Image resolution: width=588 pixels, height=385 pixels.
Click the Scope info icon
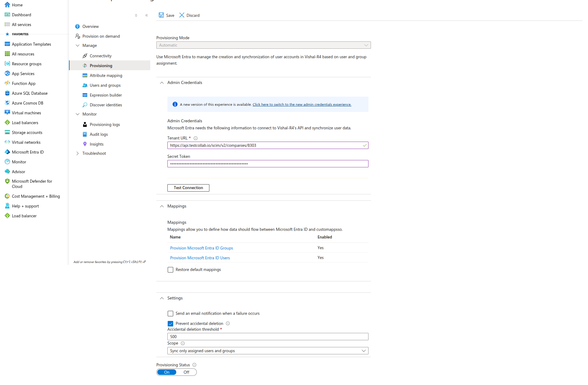click(x=183, y=343)
